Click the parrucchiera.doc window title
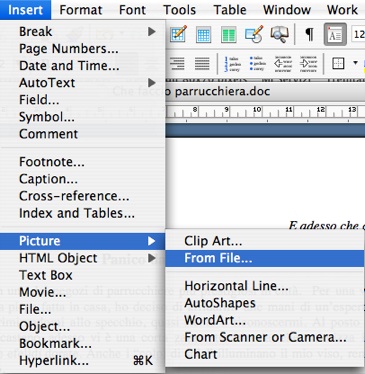Screen dimensions: 365x374 point(222,91)
